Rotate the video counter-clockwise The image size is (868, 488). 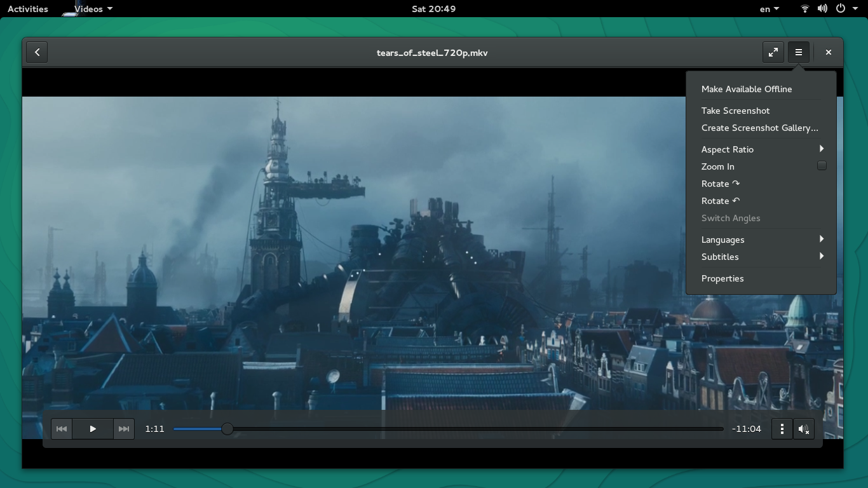click(x=761, y=201)
